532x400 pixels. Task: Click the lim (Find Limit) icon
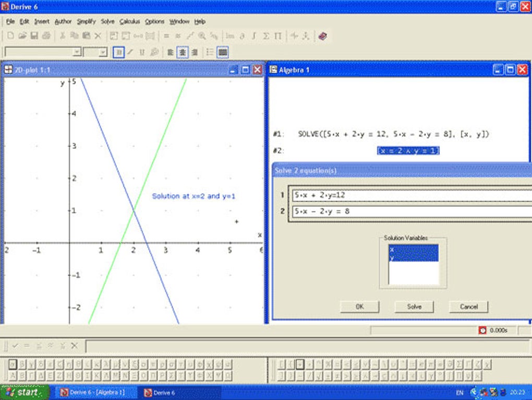230,36
